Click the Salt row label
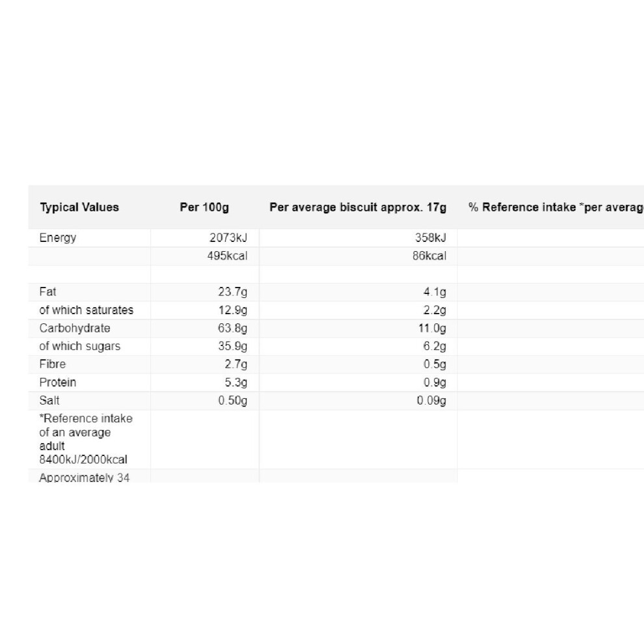The width and height of the screenshot is (644, 644). (x=49, y=401)
